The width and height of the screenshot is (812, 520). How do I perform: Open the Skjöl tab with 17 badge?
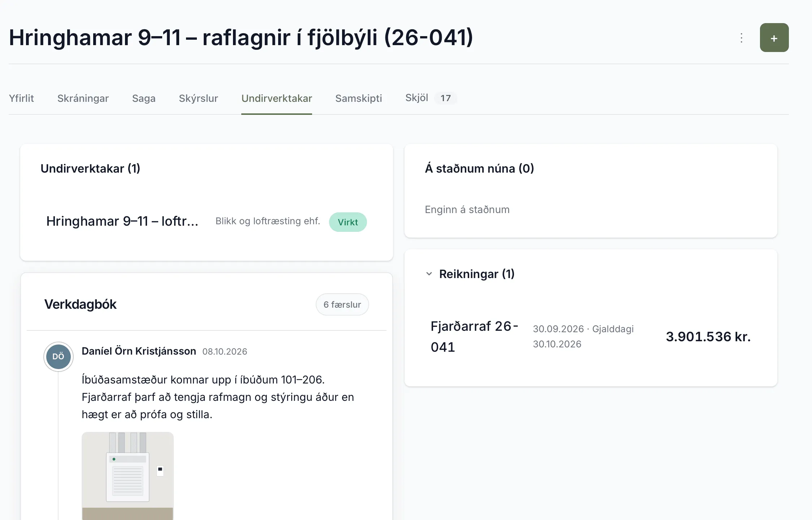click(x=431, y=98)
